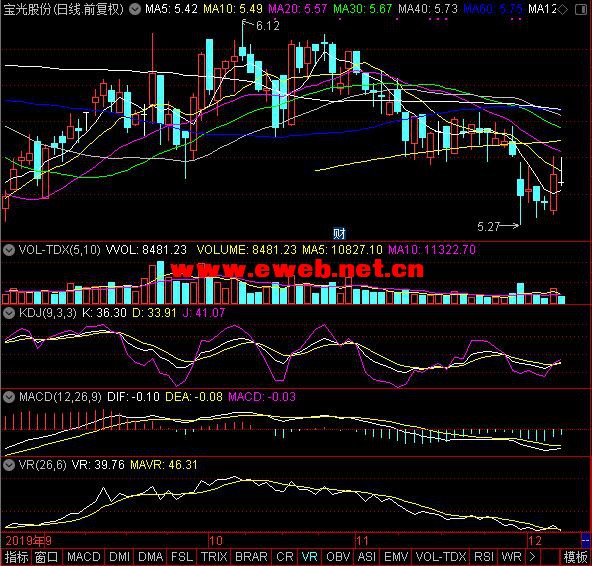Select the highlighted VR indicator tab
Screen dimensions: 592x566
coord(310,557)
